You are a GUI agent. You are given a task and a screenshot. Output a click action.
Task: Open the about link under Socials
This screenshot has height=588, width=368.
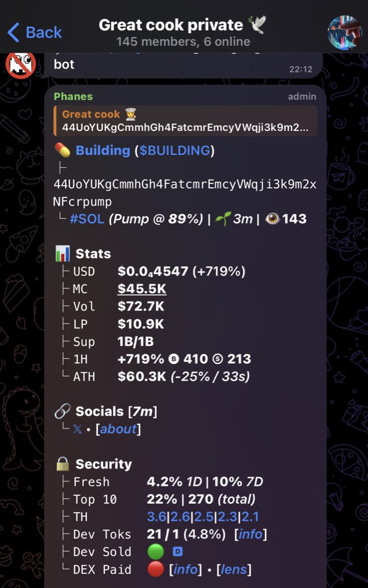[x=118, y=429]
